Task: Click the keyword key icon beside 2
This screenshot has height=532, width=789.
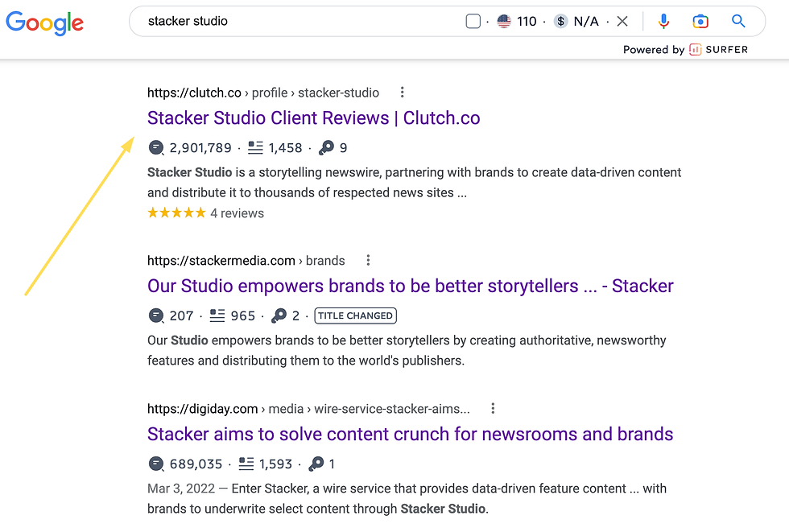Action: [x=279, y=315]
